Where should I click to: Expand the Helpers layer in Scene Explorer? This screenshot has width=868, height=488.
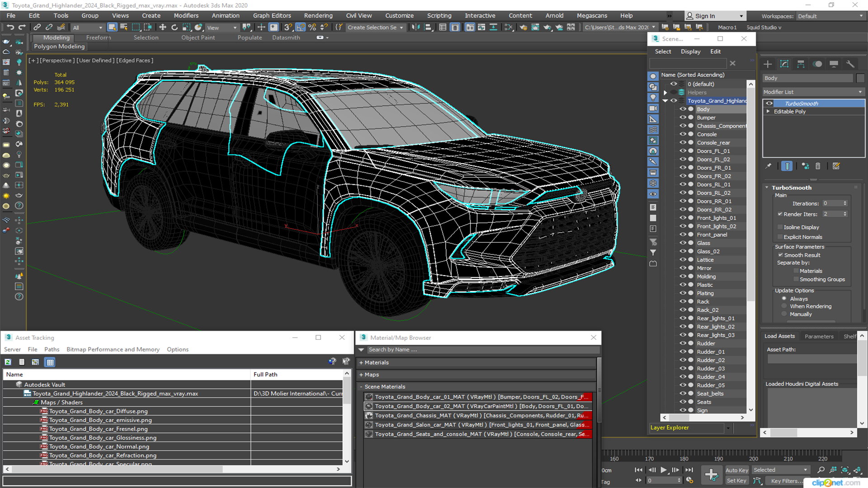click(665, 93)
